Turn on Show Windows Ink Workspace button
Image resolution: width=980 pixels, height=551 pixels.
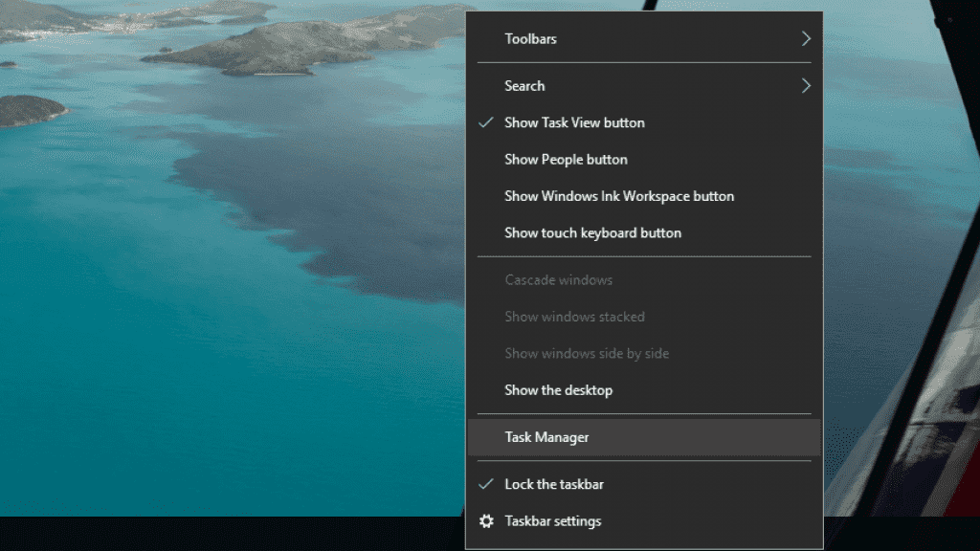pos(619,196)
